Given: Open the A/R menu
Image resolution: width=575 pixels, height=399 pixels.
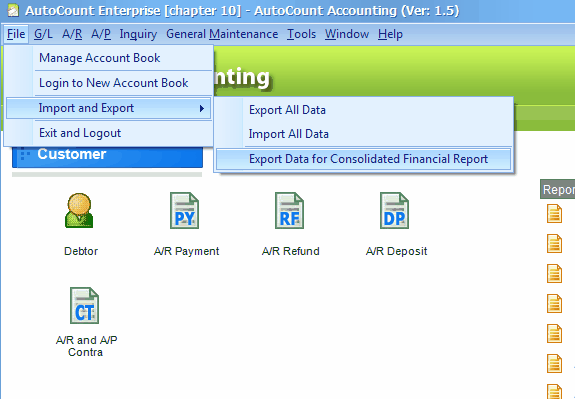Looking at the screenshot, I should [72, 34].
